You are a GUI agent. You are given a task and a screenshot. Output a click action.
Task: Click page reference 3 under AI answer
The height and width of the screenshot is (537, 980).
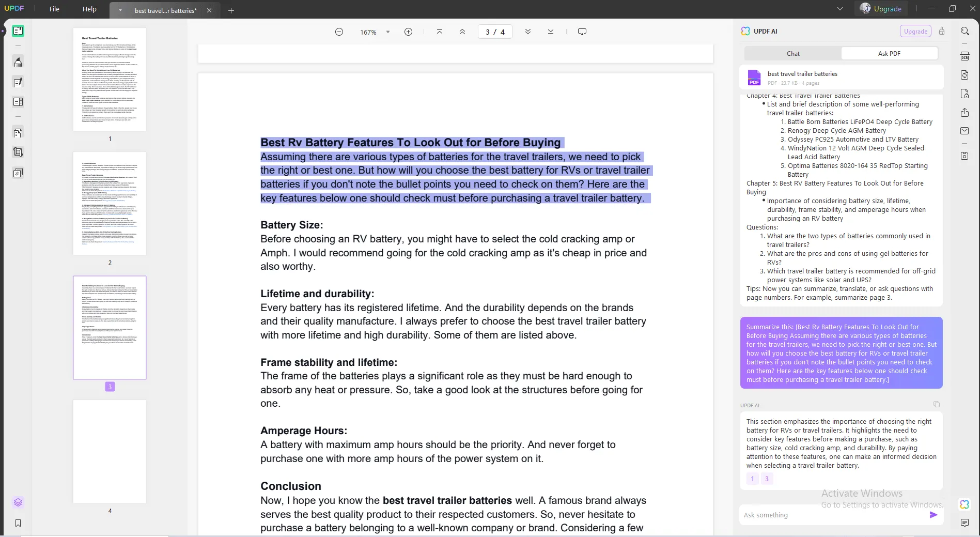tap(767, 479)
